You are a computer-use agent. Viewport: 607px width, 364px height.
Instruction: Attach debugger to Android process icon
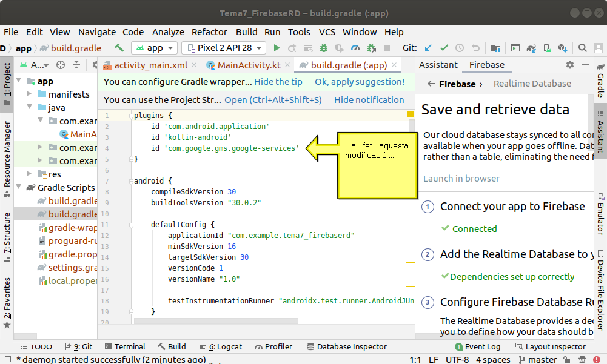[371, 48]
